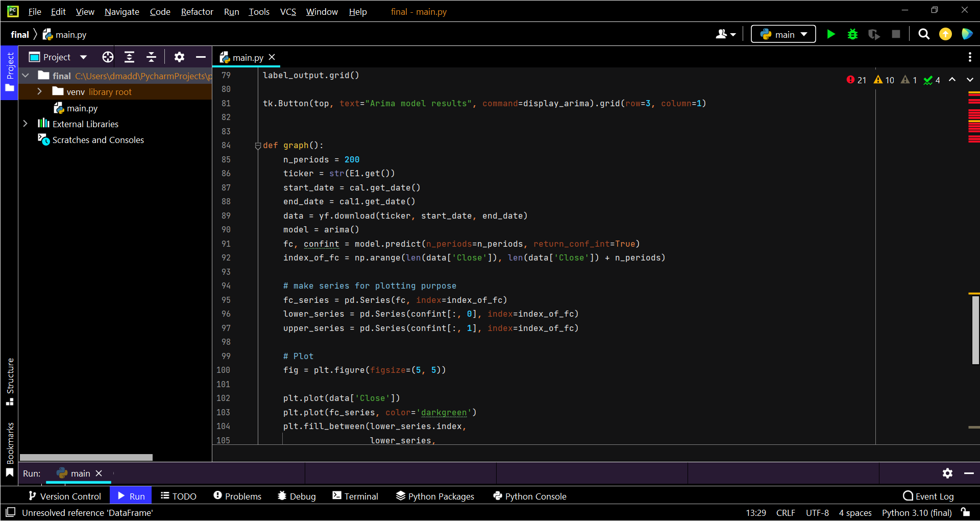Run the main configuration with green play icon
980x521 pixels.
pos(831,34)
